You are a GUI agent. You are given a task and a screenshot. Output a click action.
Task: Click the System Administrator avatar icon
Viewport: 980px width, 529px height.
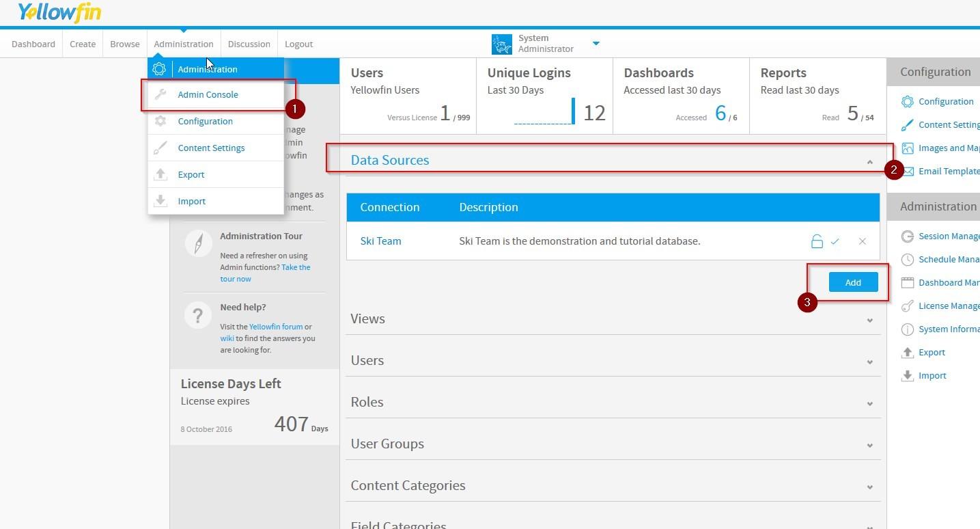(502, 44)
